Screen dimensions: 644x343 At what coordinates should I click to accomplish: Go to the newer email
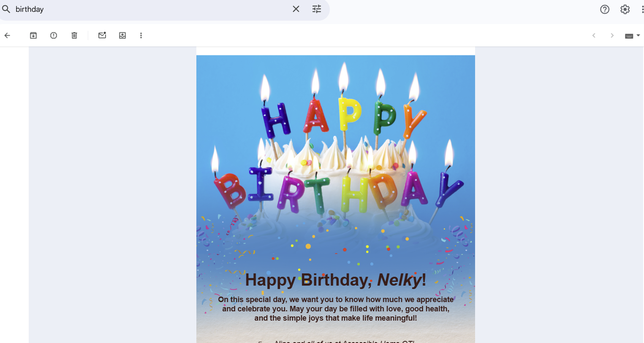594,35
